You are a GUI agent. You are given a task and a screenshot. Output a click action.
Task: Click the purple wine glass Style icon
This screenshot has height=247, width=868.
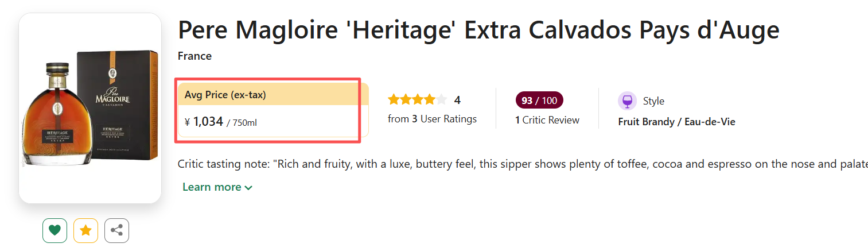pyautogui.click(x=627, y=101)
